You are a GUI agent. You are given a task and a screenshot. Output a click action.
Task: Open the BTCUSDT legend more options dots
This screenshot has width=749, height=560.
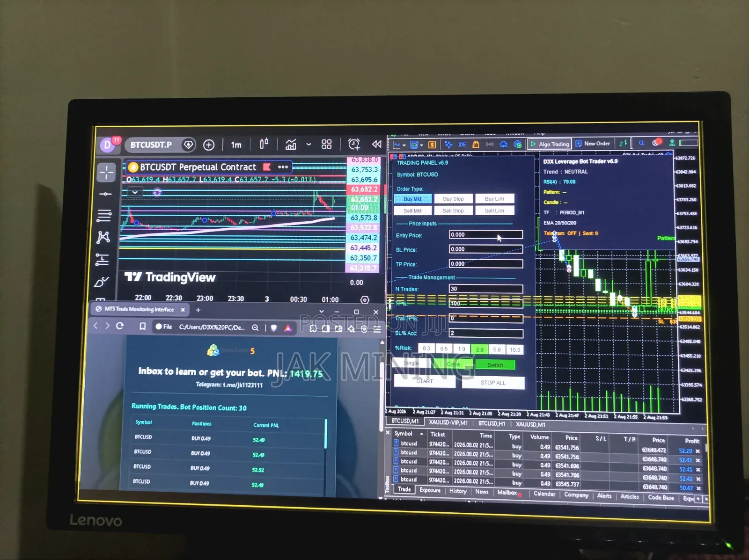click(283, 167)
